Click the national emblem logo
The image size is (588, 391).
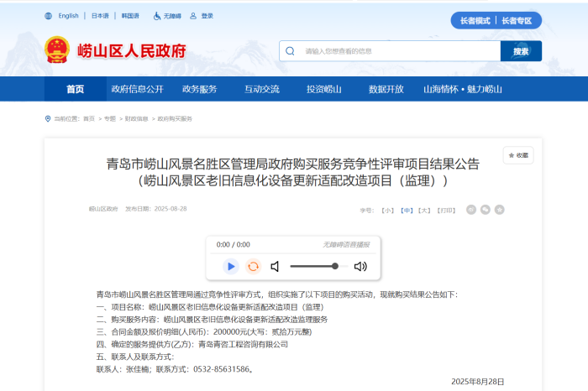coord(57,50)
